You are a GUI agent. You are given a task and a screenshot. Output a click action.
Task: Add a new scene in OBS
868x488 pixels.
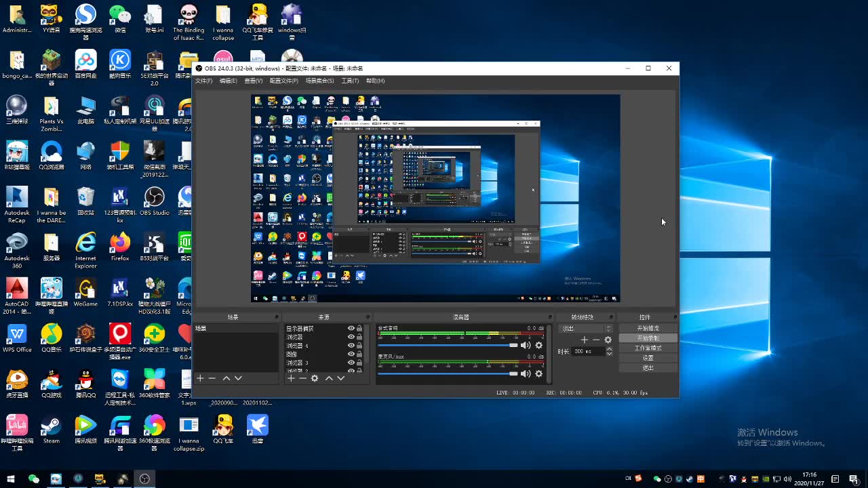coord(200,378)
